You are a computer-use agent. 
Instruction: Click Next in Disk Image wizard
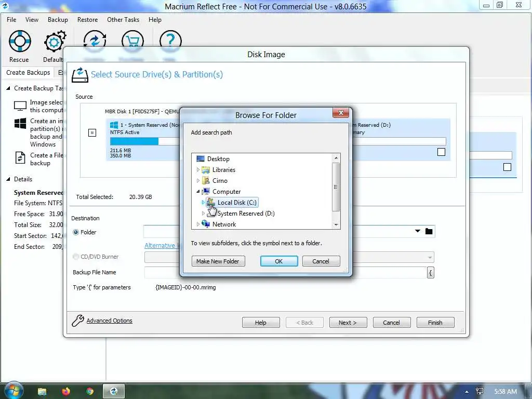click(348, 322)
